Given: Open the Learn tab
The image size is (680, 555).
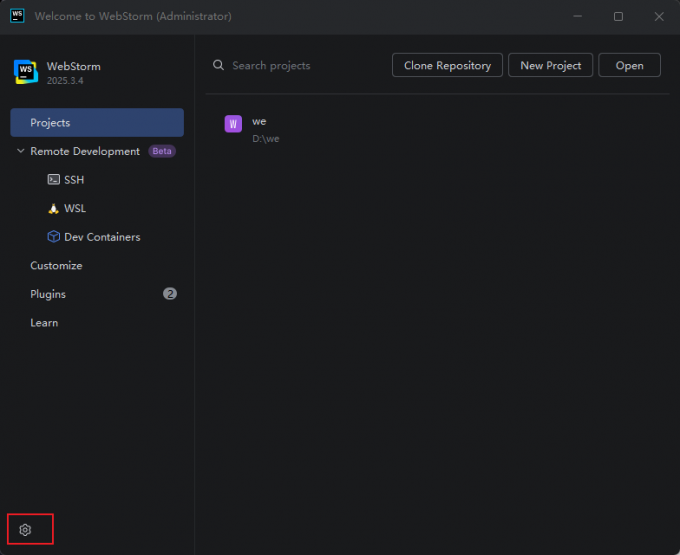Looking at the screenshot, I should point(44,323).
